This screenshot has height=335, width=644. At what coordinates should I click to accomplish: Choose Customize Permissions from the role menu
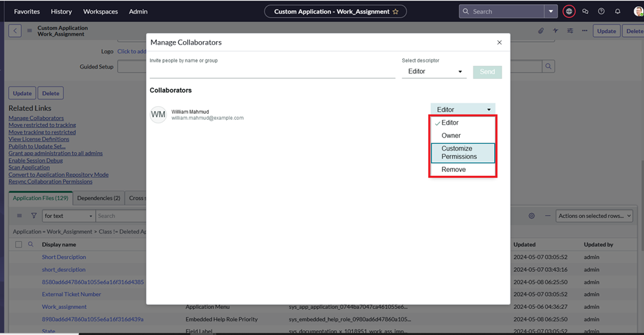462,153
